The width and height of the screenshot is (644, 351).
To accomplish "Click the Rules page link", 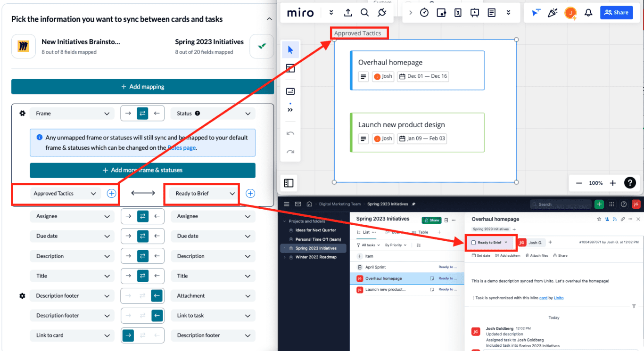I will pyautogui.click(x=182, y=147).
